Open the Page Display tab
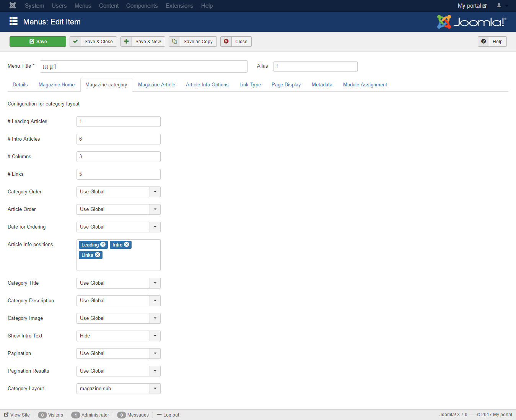Screen dimensions: 516x420 [286, 85]
